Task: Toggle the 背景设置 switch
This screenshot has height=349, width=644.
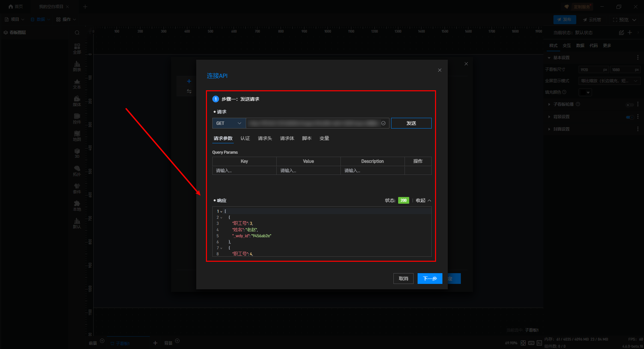Action: click(x=630, y=117)
